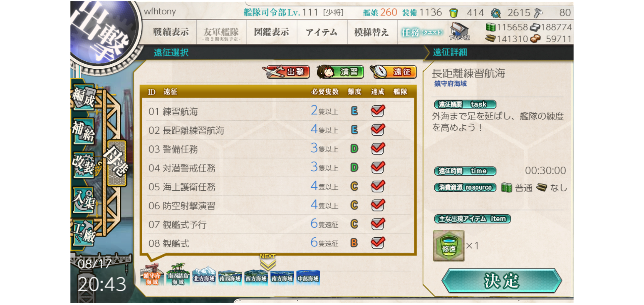Open the 戦績表示 records menu
Screen dimensions: 644x305
click(x=171, y=32)
